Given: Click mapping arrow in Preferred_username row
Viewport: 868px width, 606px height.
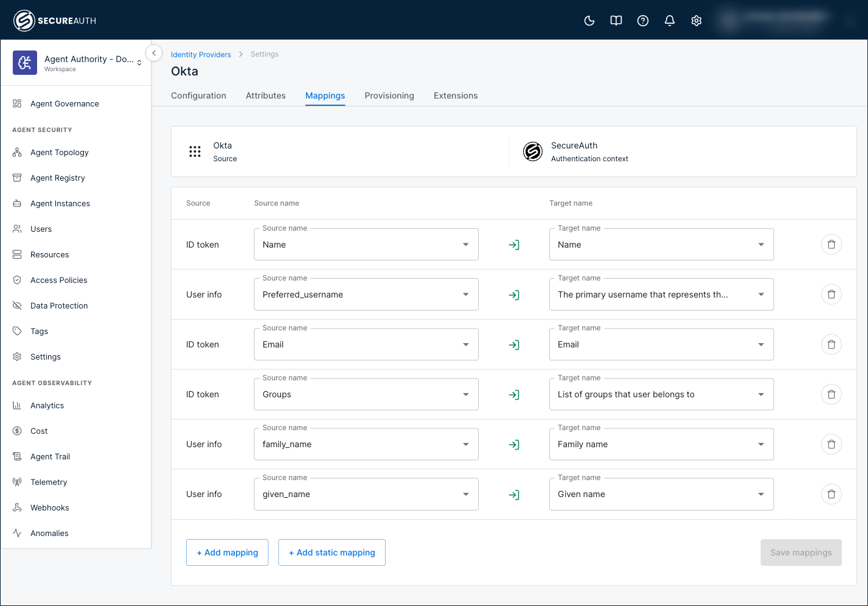Looking at the screenshot, I should click(514, 295).
